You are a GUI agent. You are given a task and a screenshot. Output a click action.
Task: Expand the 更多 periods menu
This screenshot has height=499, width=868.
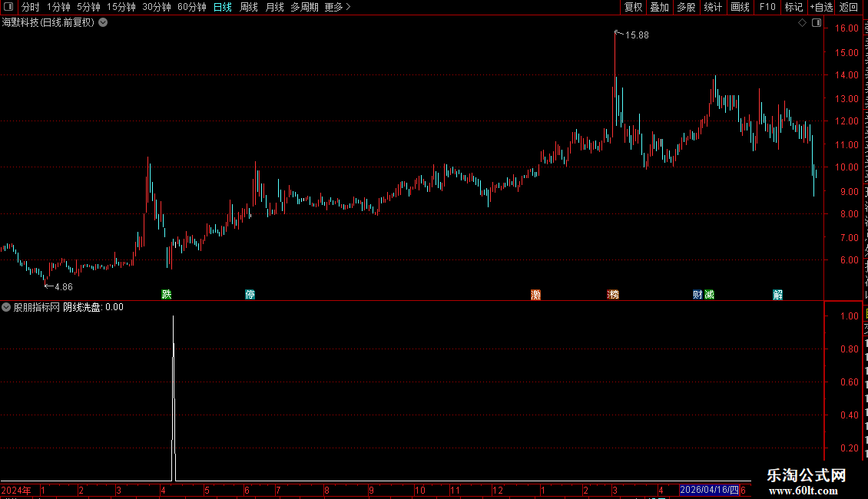pyautogui.click(x=338, y=7)
